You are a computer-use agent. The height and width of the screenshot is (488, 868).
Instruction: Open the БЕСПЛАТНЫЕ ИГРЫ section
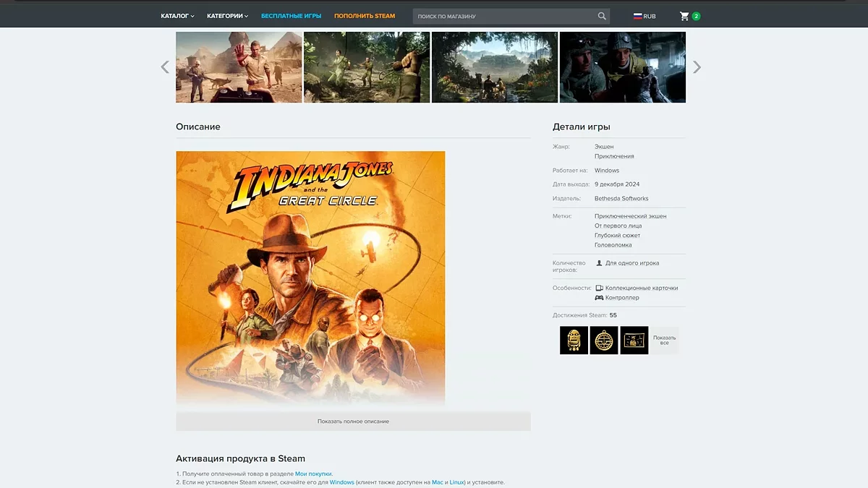coord(291,16)
